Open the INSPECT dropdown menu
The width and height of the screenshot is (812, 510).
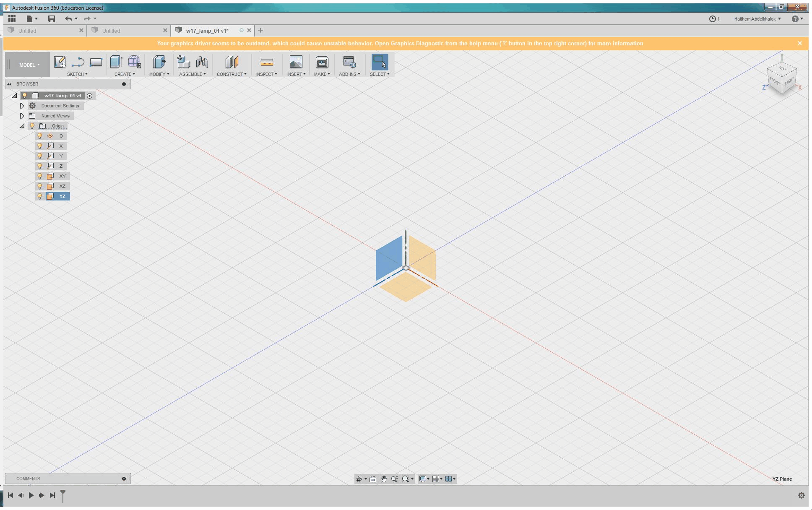tap(266, 74)
